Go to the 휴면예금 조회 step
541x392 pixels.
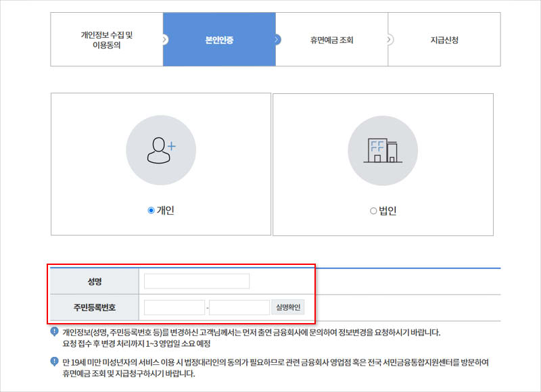[331, 39]
